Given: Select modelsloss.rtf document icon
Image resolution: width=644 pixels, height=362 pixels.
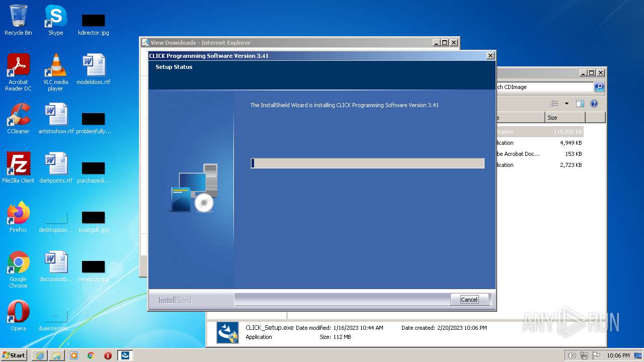Looking at the screenshot, I should (x=94, y=69).
